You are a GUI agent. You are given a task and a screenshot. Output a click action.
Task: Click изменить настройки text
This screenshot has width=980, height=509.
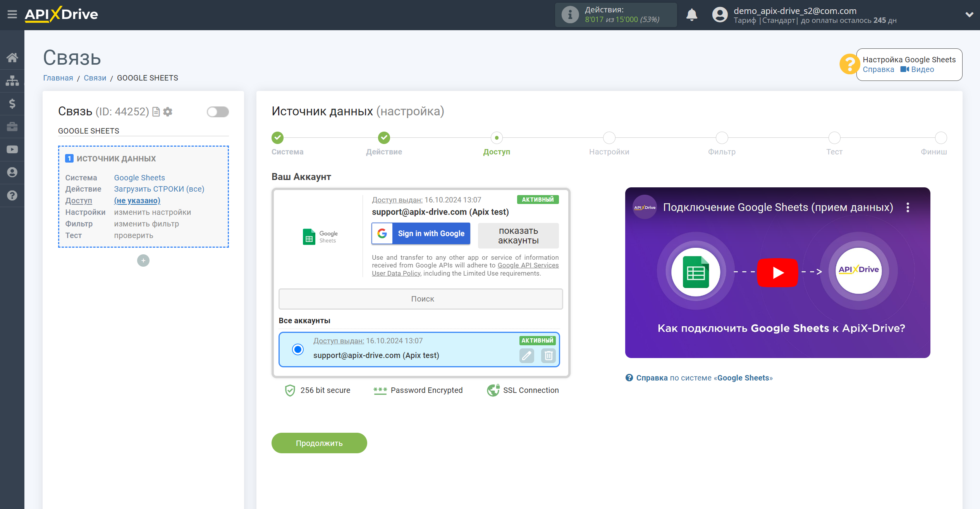pyautogui.click(x=153, y=212)
